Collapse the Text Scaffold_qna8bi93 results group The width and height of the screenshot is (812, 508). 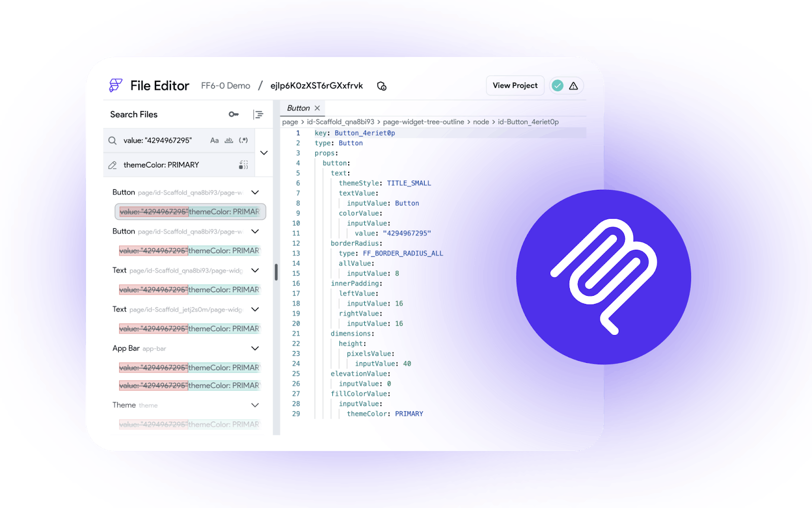(255, 270)
